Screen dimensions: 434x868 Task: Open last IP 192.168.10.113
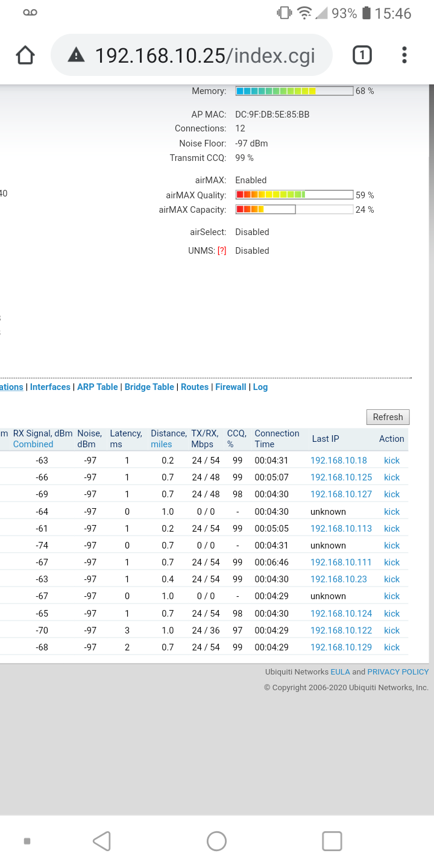tap(341, 529)
